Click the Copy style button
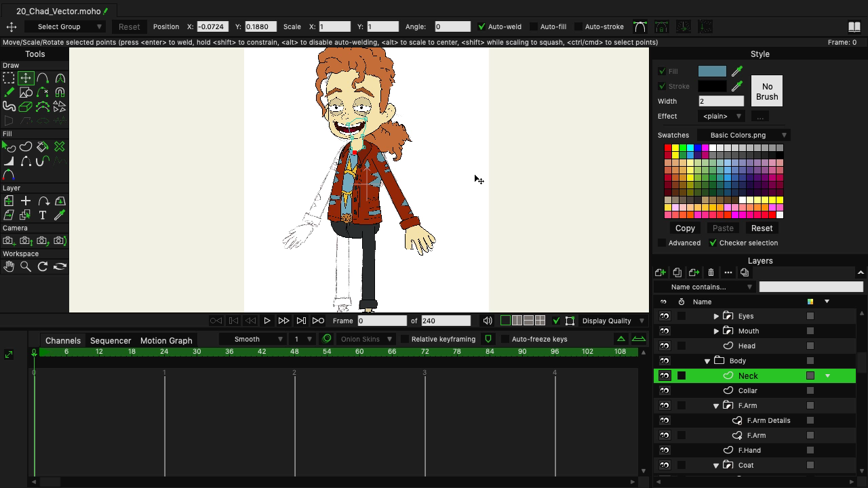868x488 pixels. click(685, 228)
